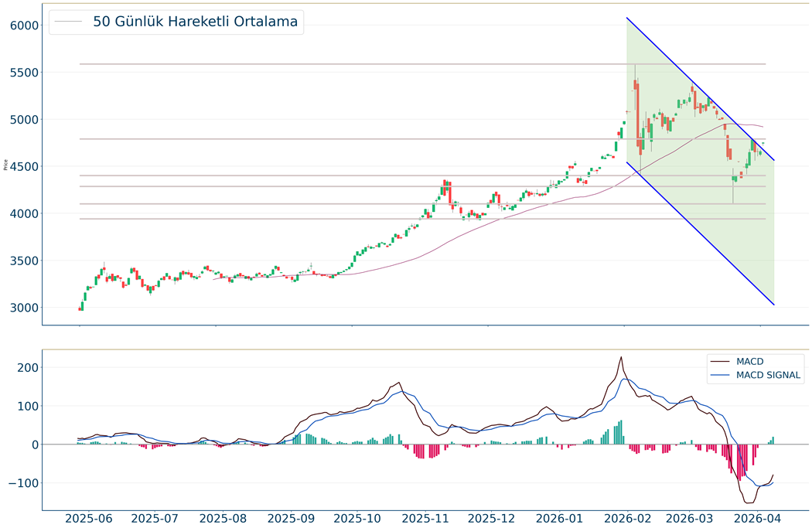Click the vertical Price axis title
Screen dimensions: 812x528
6,164
